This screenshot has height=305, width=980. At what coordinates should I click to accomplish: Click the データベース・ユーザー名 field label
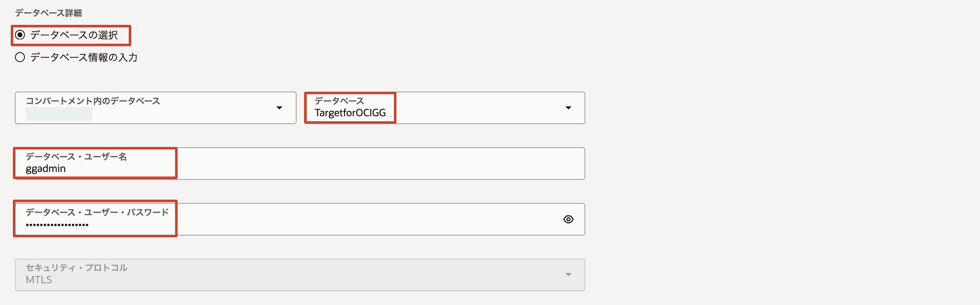76,157
